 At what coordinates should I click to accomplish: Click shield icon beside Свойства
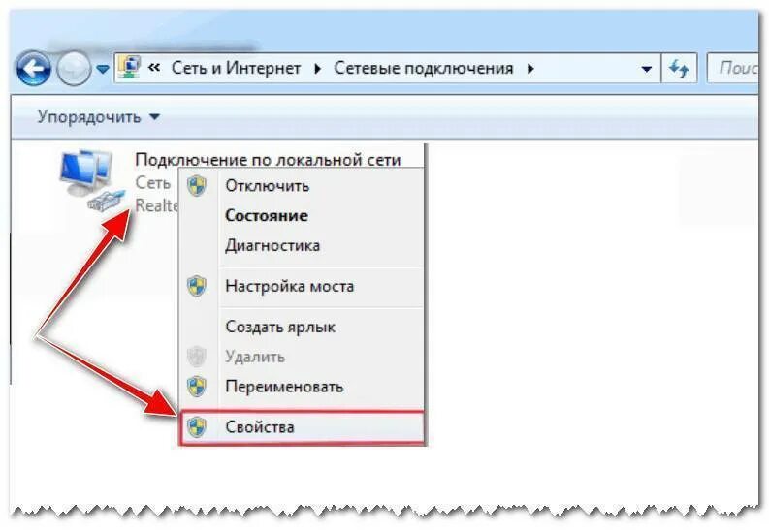click(x=197, y=427)
